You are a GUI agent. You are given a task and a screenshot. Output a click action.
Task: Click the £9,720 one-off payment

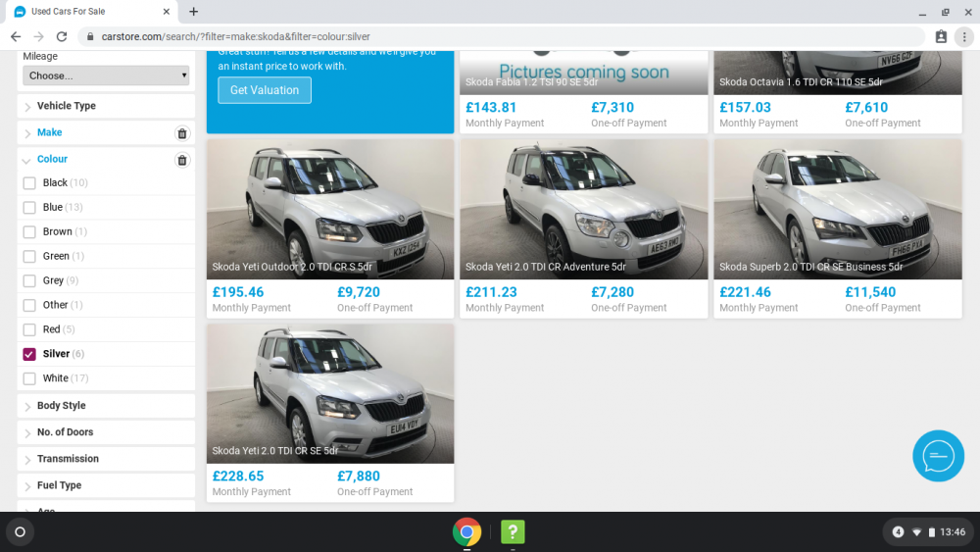coord(358,292)
